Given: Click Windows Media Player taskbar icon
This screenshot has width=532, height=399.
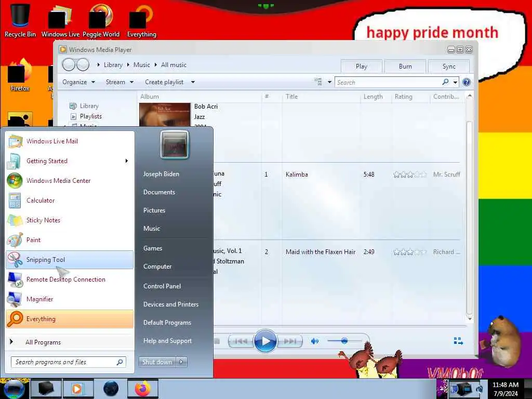Looking at the screenshot, I should (78, 389).
